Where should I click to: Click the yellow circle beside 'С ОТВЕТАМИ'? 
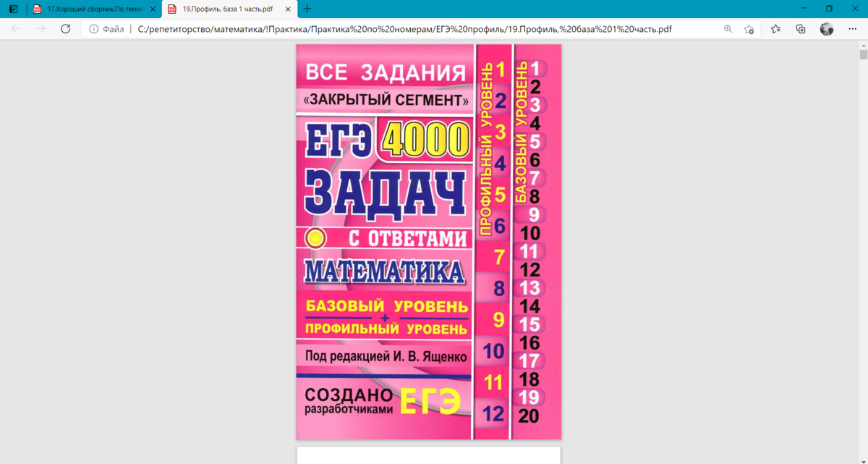[x=315, y=238]
